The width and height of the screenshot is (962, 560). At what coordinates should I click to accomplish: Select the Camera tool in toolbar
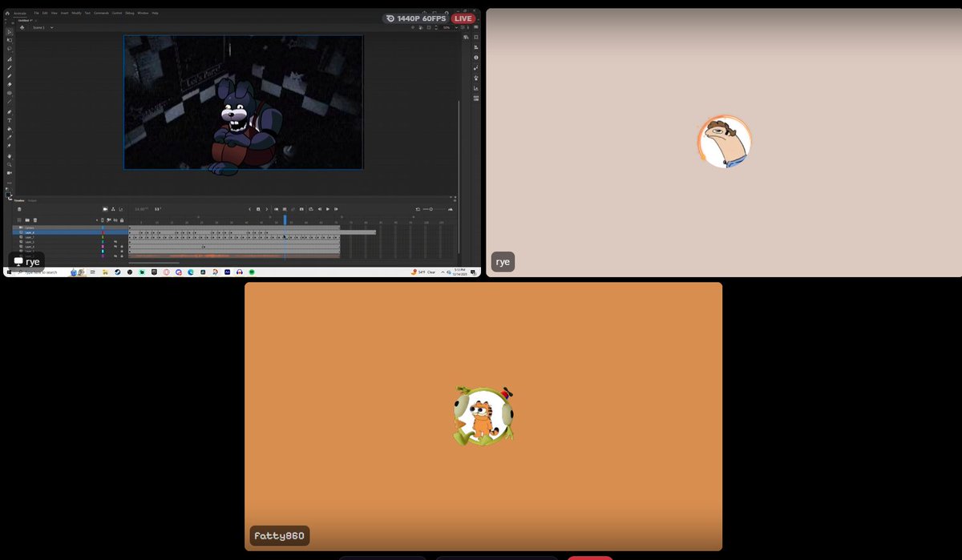tap(10, 173)
